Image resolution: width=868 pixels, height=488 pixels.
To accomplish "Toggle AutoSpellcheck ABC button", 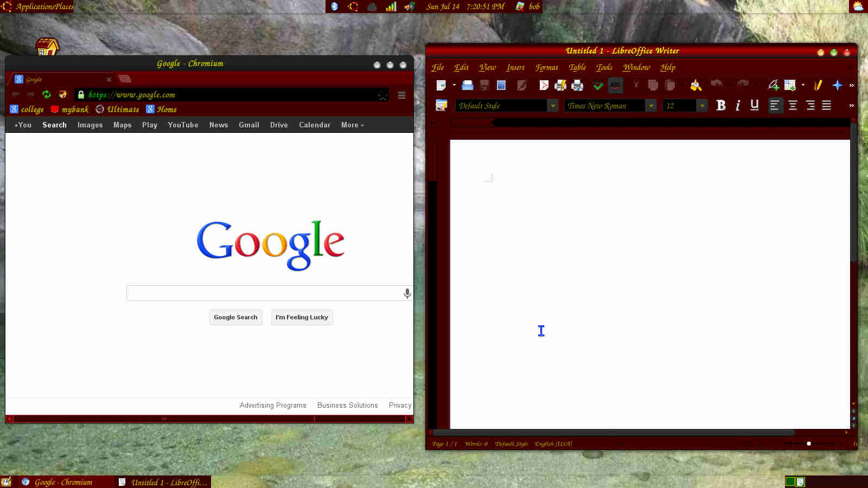I will [x=615, y=85].
